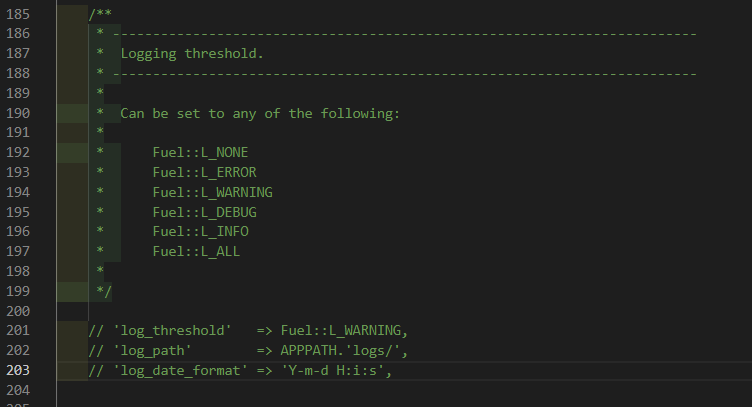Screen dimensions: 752x407
Task: Click on Fuel::L_INFO text
Action: coord(200,232)
